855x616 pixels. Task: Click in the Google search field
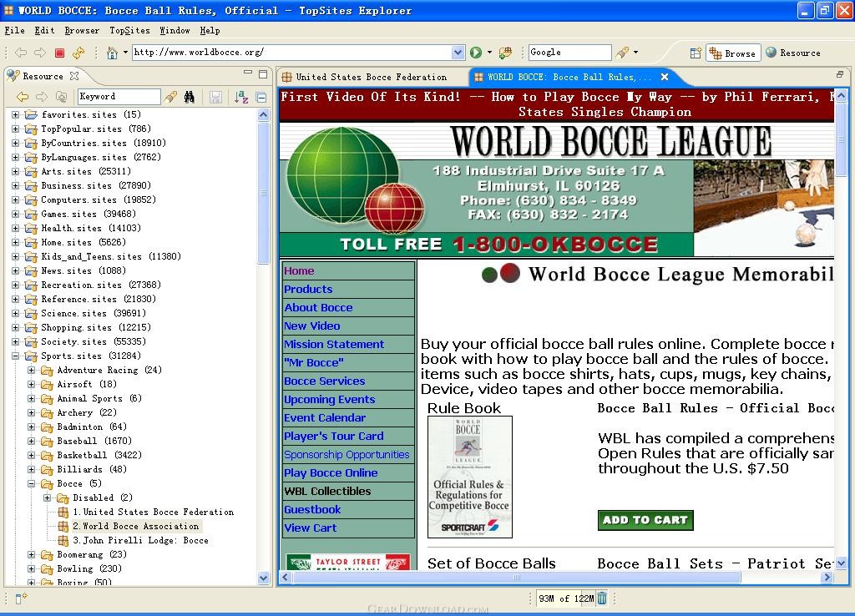[x=569, y=53]
